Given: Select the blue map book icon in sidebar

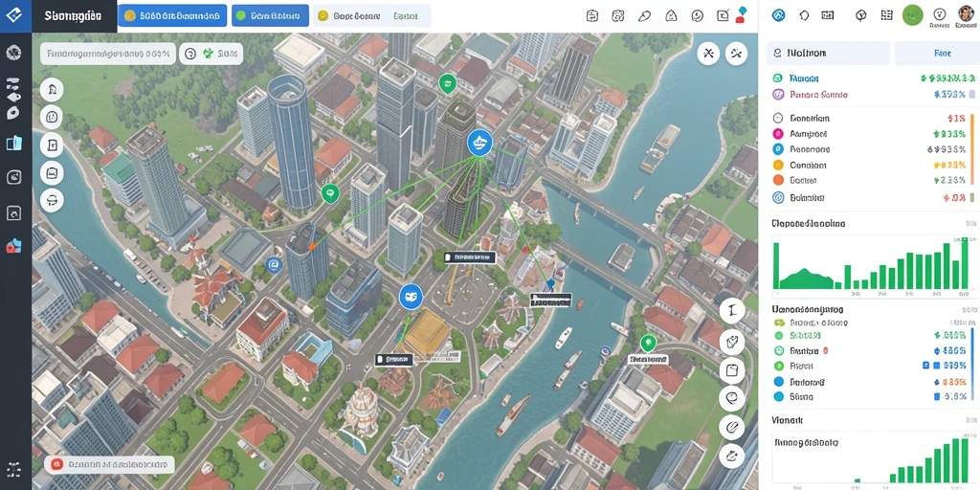Looking at the screenshot, I should click(13, 143).
